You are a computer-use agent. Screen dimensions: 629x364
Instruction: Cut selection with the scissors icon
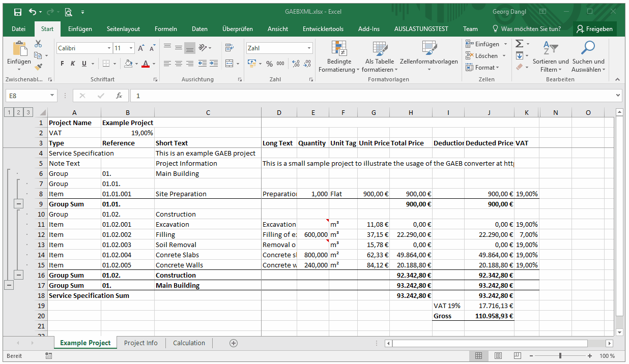tap(38, 44)
